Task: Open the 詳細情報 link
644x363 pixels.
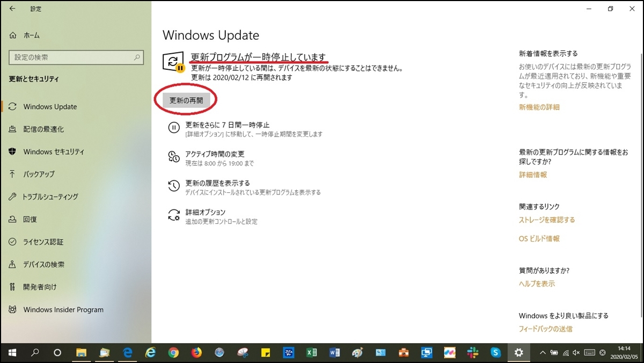Action: coord(533,175)
